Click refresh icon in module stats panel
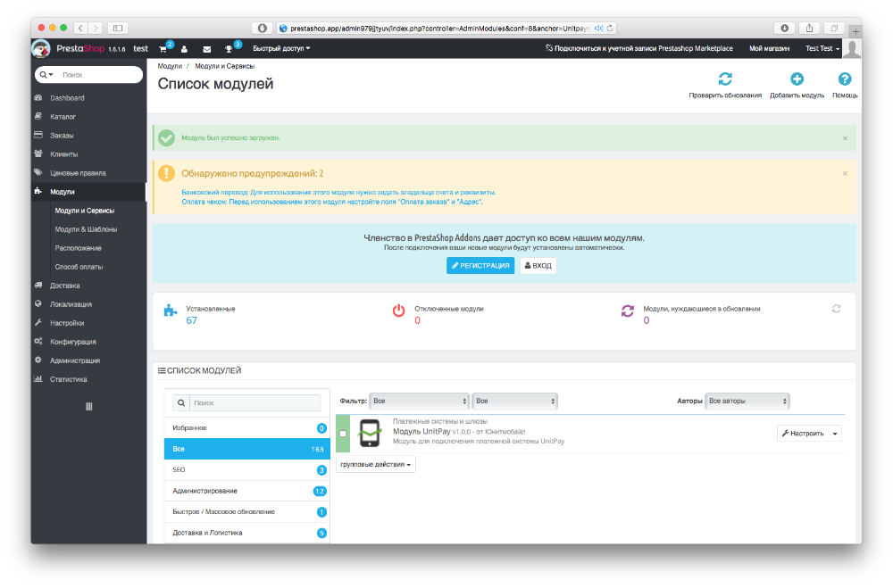This screenshot has height=588, width=893. (836, 309)
